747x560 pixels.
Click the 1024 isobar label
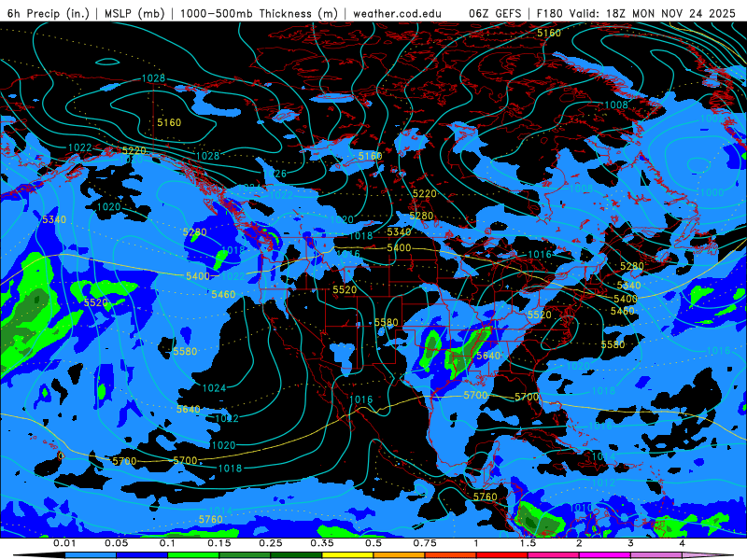(214, 388)
